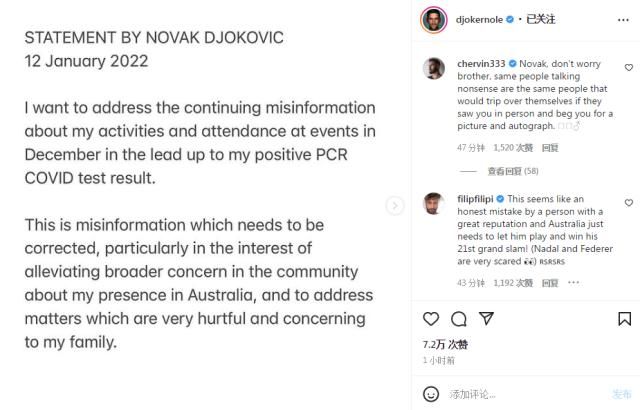Reply to chervin333's comment

tap(550, 148)
